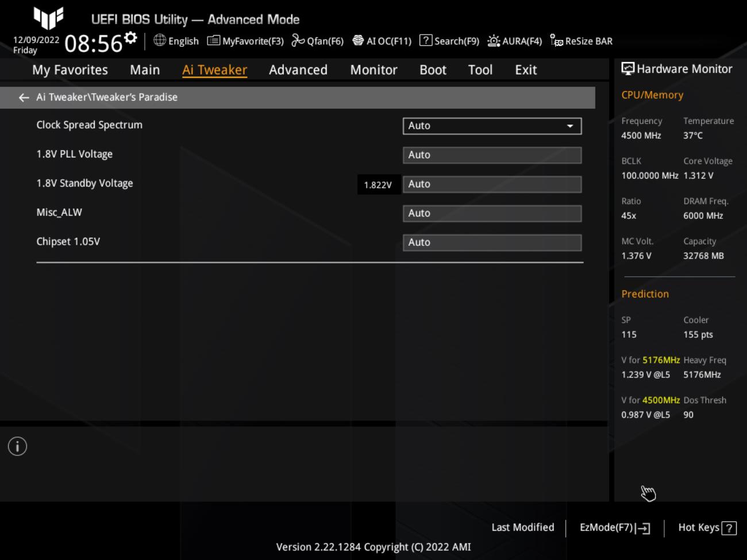Select the Chipset 1.05V label
The width and height of the screenshot is (747, 560).
coord(68,242)
